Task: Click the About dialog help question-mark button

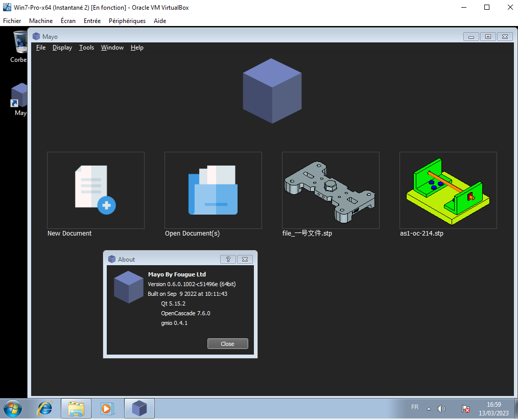Action: 228,260
